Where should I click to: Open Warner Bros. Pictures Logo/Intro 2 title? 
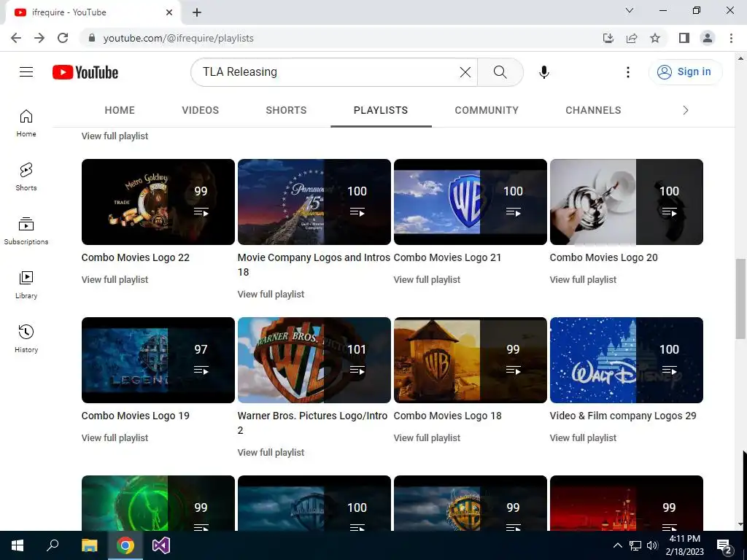[x=312, y=423]
